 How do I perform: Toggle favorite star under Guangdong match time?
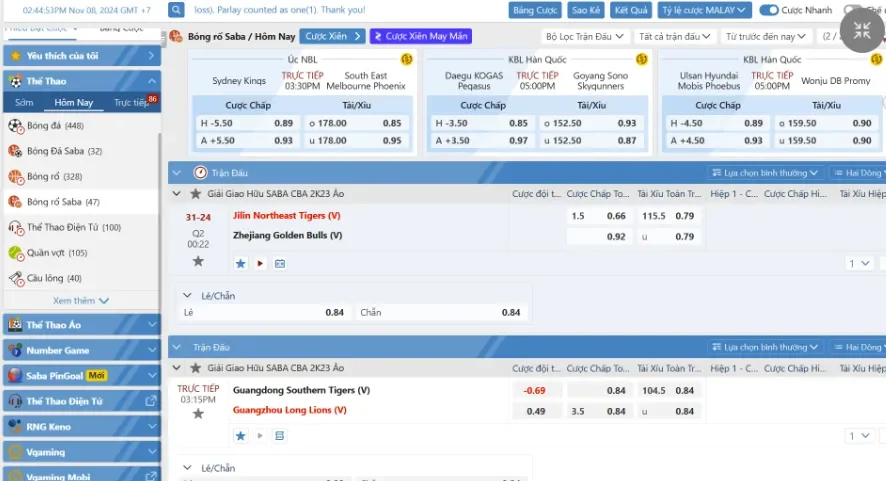pos(198,413)
